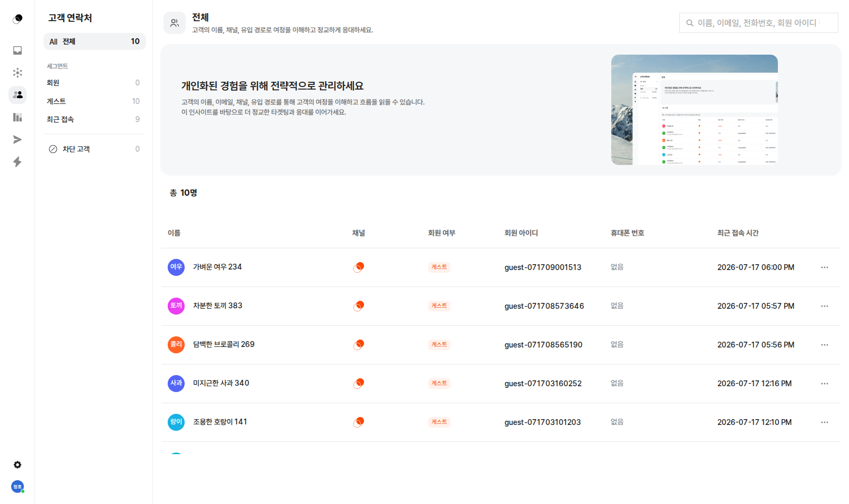Click timestamp 2026-07-17 05:57 PM

tap(756, 306)
